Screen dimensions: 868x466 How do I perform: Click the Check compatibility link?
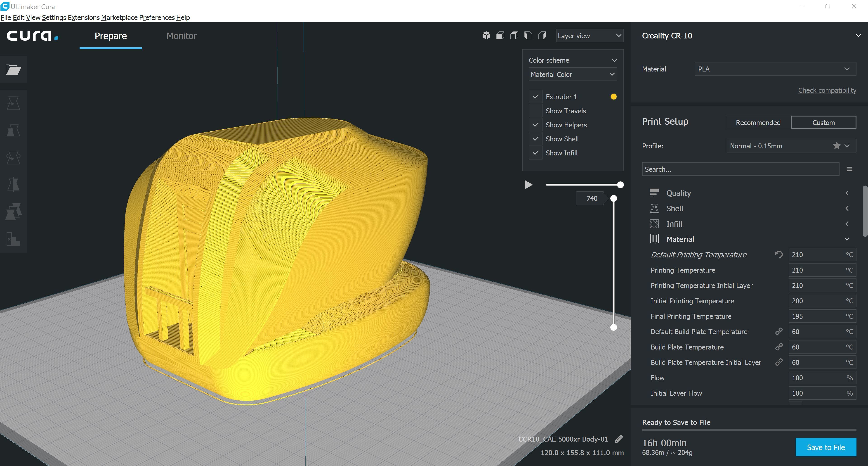(x=827, y=90)
